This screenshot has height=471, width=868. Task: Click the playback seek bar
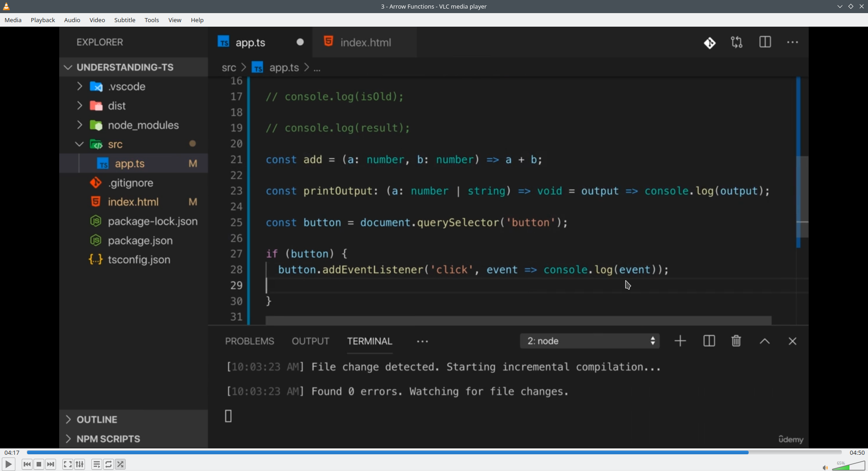point(434,452)
